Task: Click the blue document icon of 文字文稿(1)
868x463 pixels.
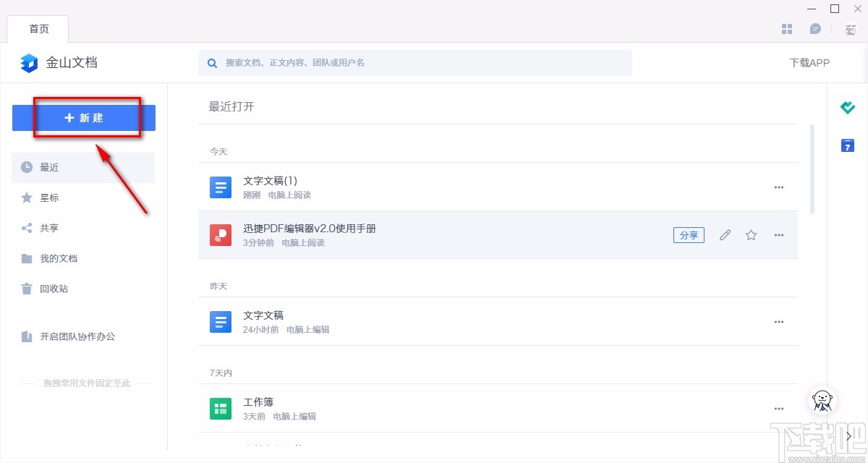Action: 220,187
